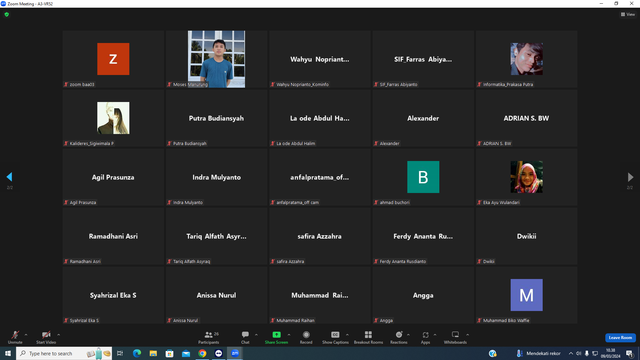Viewport: 640px width, 360px height.
Task: Select Ramadhani Asri tile name
Action: coord(113,236)
